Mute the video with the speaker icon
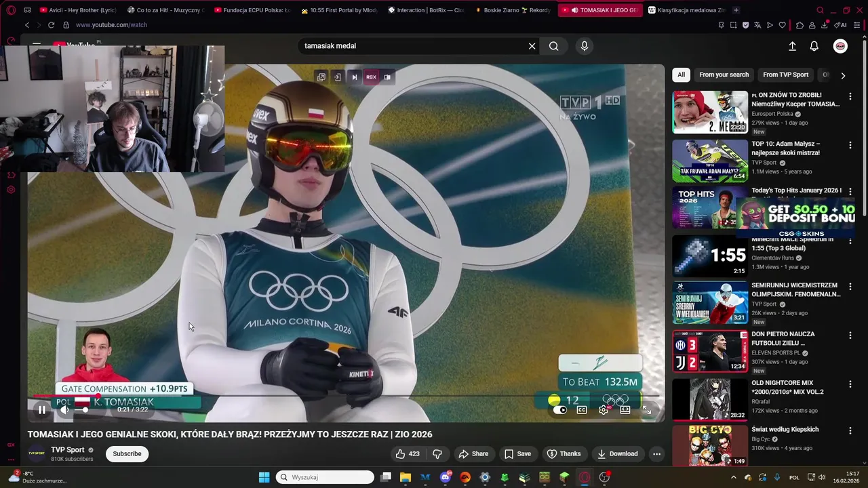Screen dimensions: 868x488 coord(64,409)
